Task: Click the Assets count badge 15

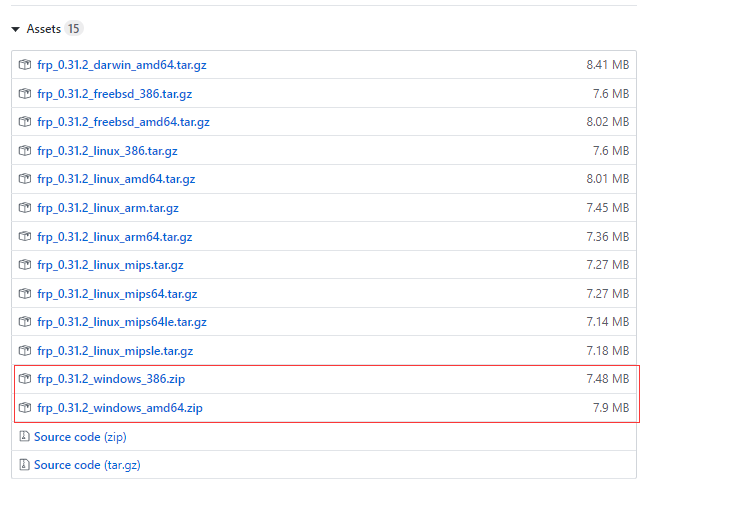Action: (74, 29)
